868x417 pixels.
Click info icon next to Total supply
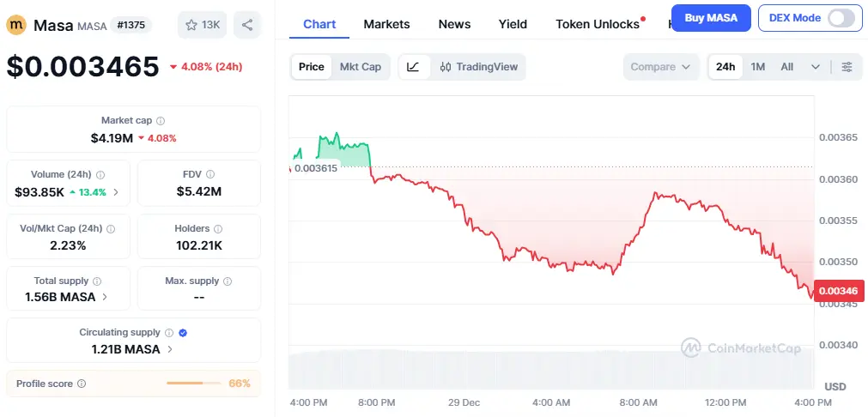point(97,281)
